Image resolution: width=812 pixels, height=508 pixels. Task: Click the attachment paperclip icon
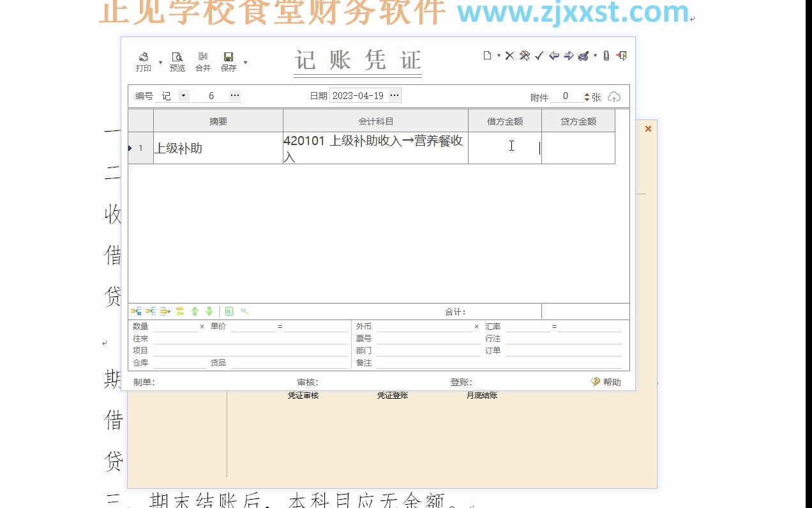tap(605, 56)
